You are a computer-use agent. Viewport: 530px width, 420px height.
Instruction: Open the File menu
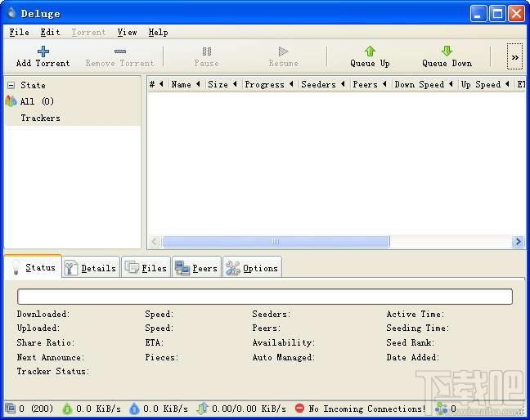click(19, 33)
